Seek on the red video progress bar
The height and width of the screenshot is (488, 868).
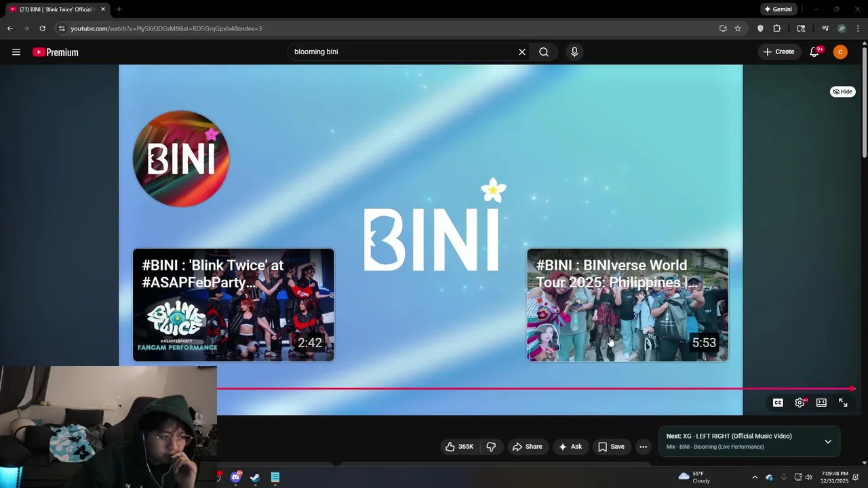536,389
